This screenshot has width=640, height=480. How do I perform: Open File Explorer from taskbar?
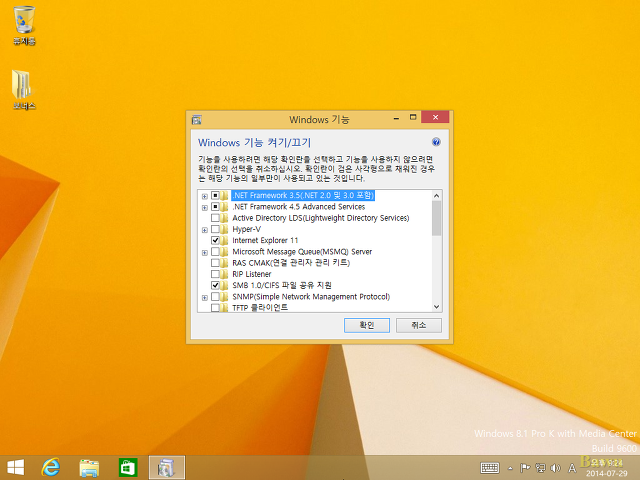tap(89, 468)
